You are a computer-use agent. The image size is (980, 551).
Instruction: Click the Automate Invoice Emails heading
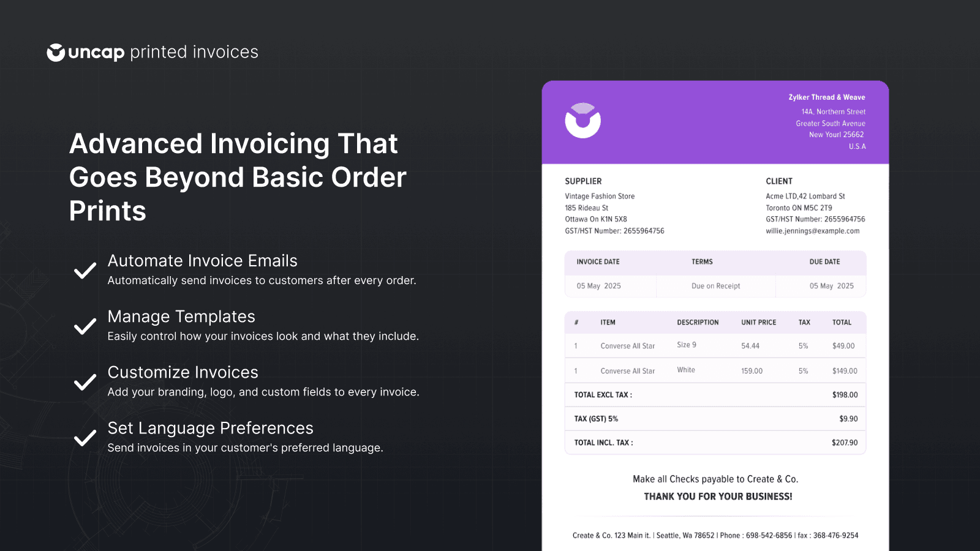(202, 261)
